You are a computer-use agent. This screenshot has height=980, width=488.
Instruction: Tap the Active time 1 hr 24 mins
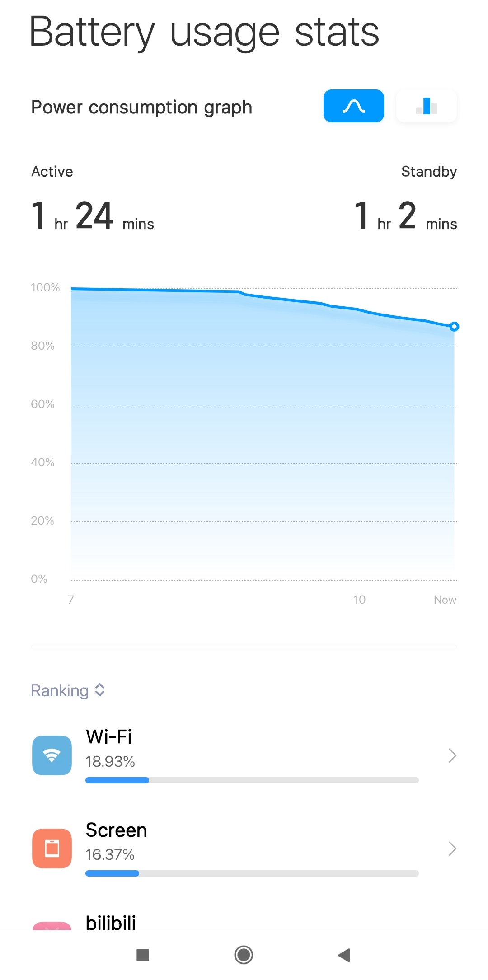tap(93, 216)
